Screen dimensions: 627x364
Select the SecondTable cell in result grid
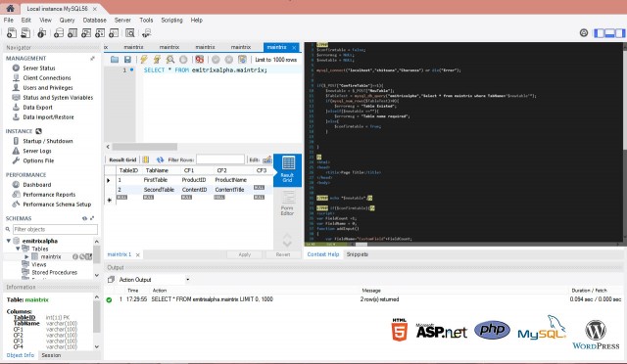pyautogui.click(x=159, y=190)
